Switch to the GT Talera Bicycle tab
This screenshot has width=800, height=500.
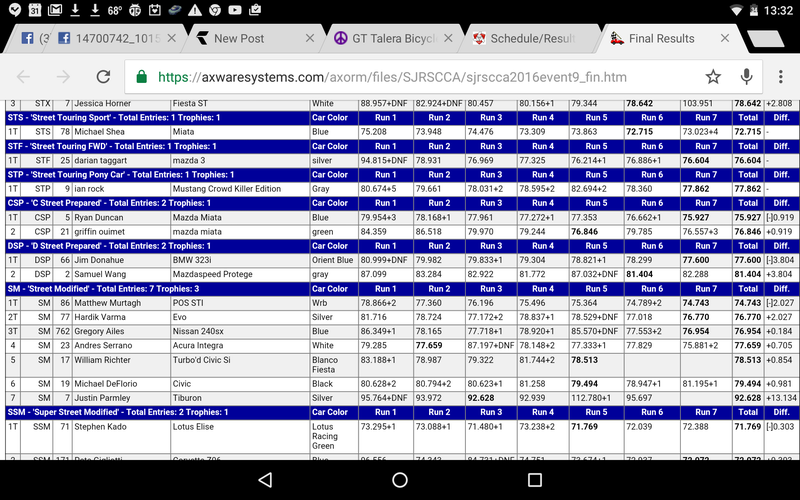pos(393,38)
